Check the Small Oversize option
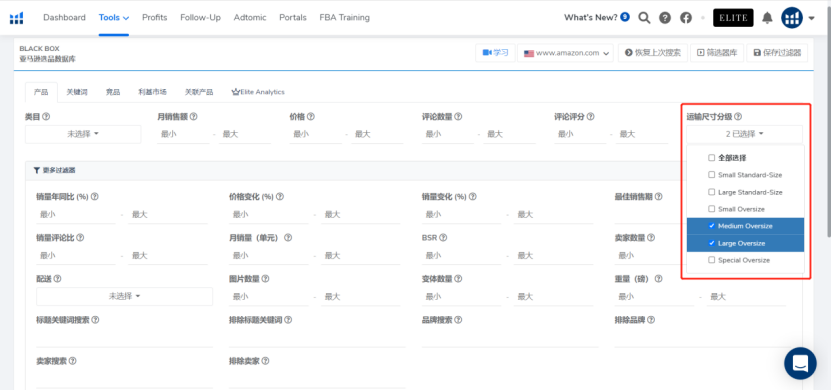Image resolution: width=831 pixels, height=391 pixels. 711,209
